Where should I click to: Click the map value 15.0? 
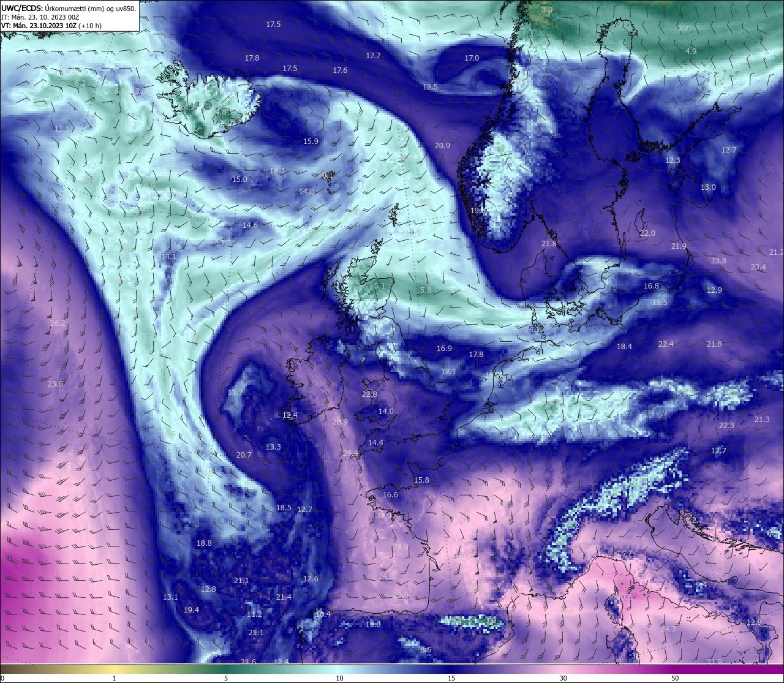coord(239,179)
